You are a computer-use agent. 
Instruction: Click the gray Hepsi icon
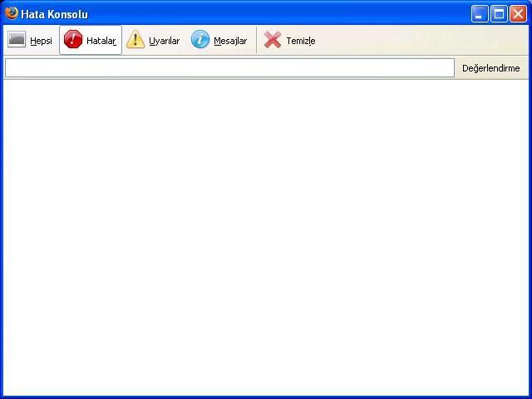coord(17,40)
